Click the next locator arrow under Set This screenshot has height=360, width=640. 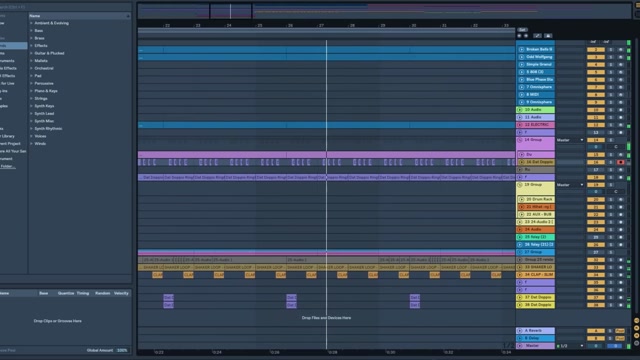point(526,36)
